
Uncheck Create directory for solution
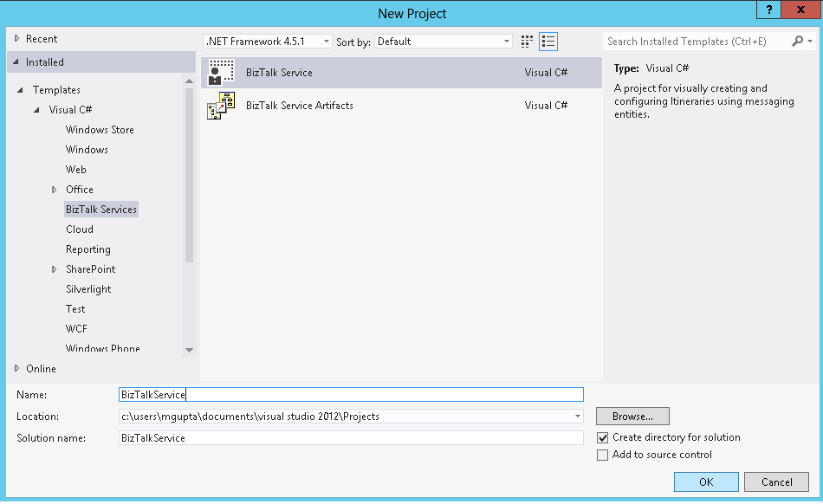tap(603, 437)
